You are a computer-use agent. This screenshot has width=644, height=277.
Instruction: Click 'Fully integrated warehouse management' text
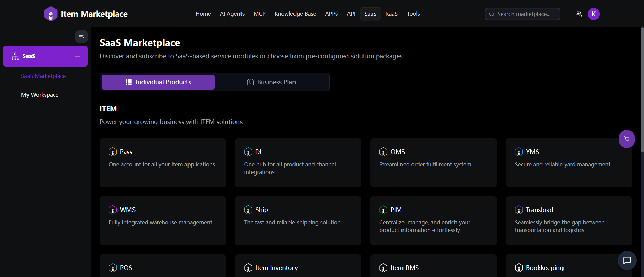[x=160, y=223]
